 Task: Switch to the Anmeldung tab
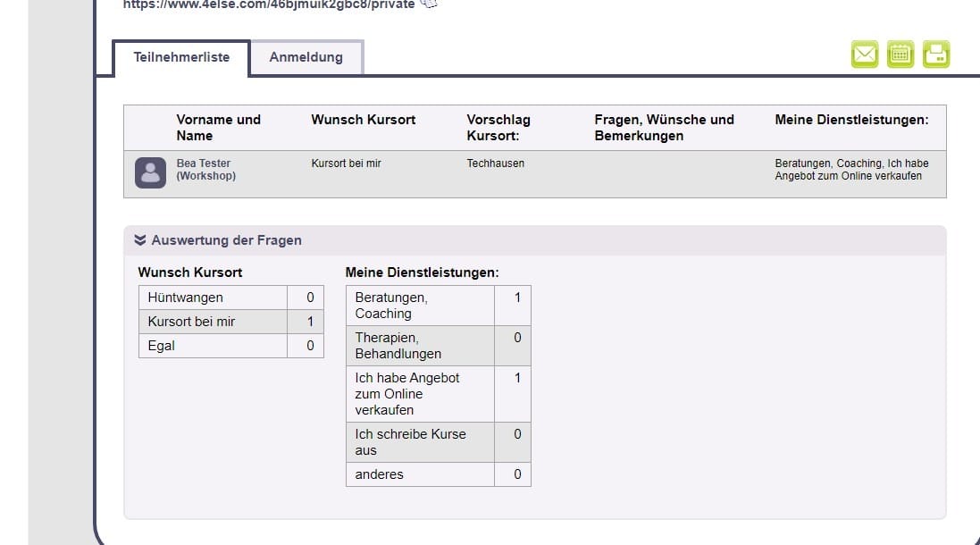(x=306, y=56)
